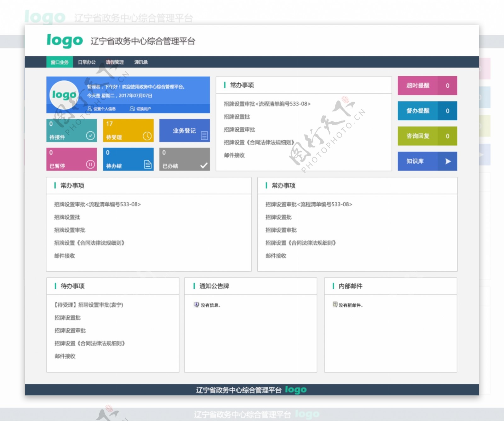The height and width of the screenshot is (421, 504).
Task: Click the 内部邮件 panel heading
Action: pyautogui.click(x=351, y=286)
